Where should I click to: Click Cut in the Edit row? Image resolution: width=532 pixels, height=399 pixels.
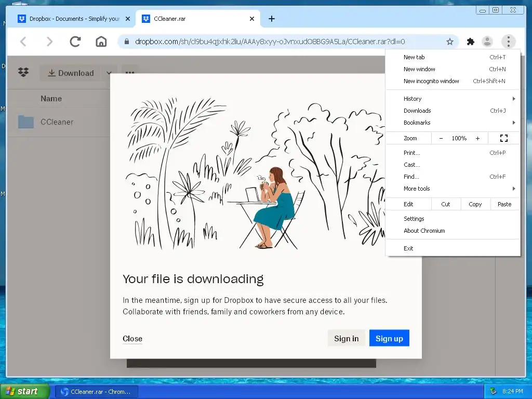pos(445,204)
